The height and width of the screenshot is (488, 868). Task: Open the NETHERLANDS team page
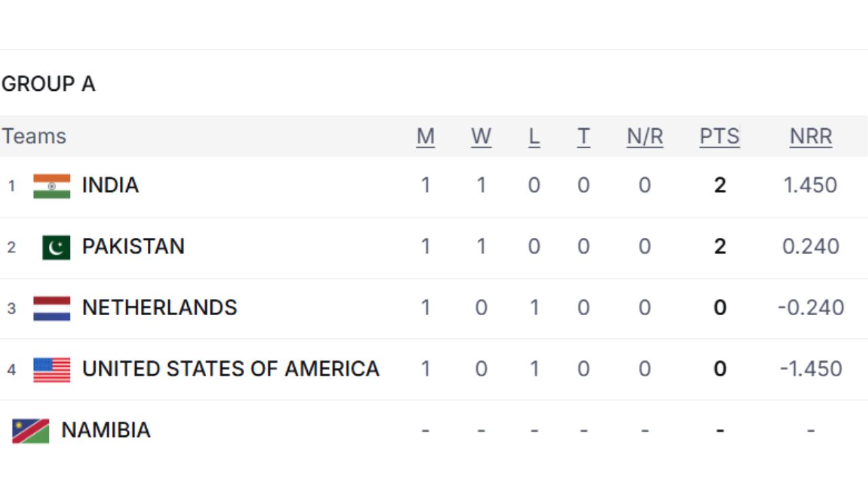tap(159, 308)
